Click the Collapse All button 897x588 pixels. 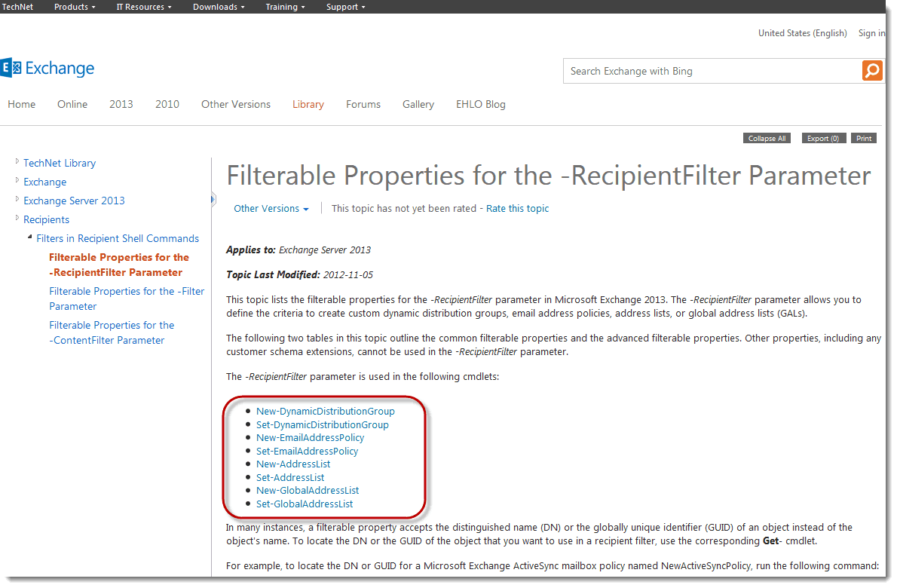(767, 139)
